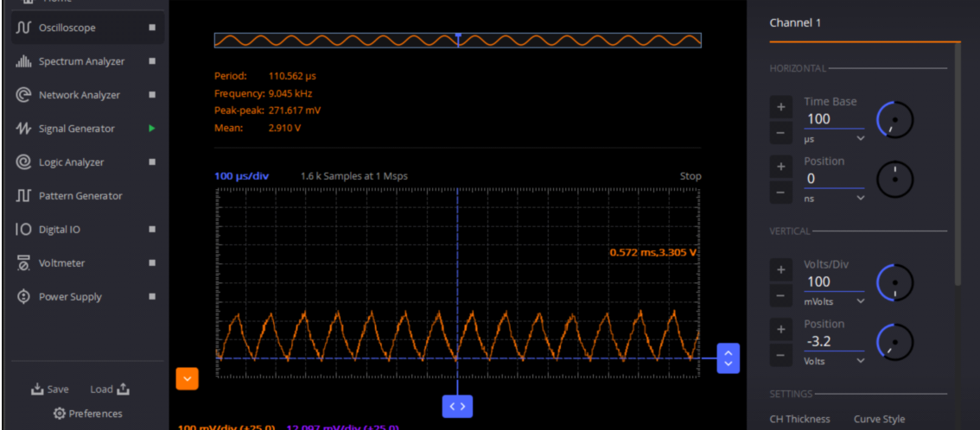The height and width of the screenshot is (430, 980).
Task: Toggle Power Supply run/stop square
Action: [152, 297]
